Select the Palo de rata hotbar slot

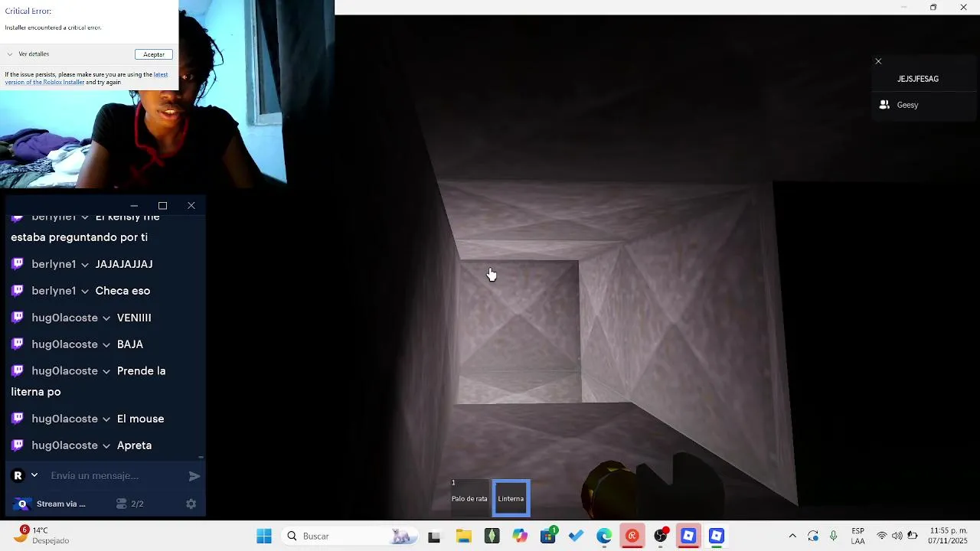[x=469, y=498]
